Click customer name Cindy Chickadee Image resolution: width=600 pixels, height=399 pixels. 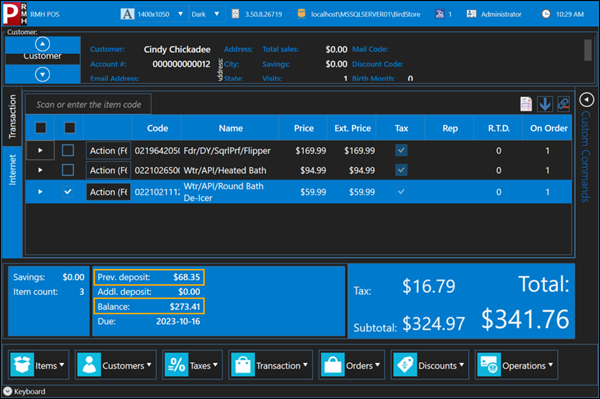[x=177, y=49]
